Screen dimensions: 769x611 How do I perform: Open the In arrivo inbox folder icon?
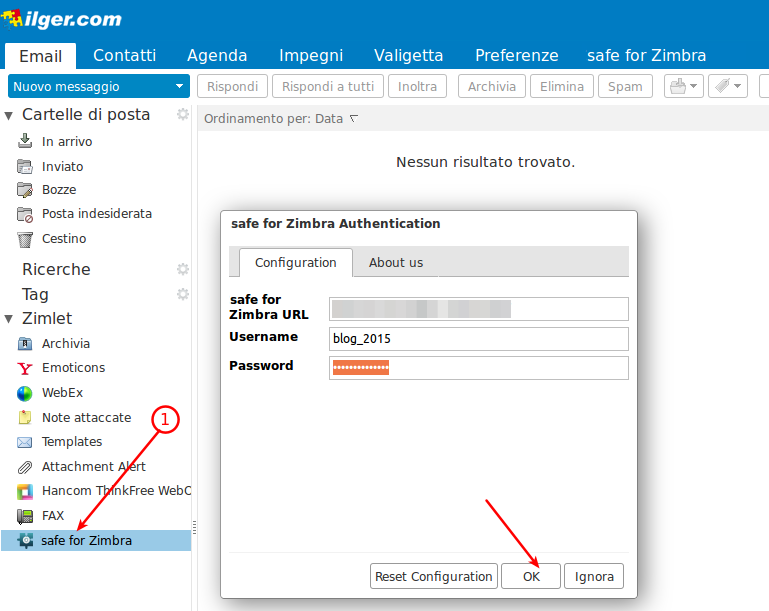pyautogui.click(x=25, y=141)
